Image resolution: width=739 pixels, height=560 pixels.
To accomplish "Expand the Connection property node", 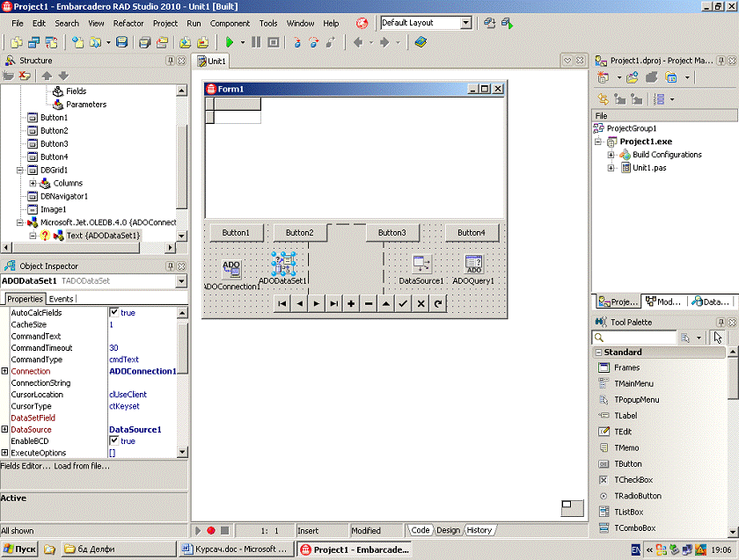I will click(5, 372).
